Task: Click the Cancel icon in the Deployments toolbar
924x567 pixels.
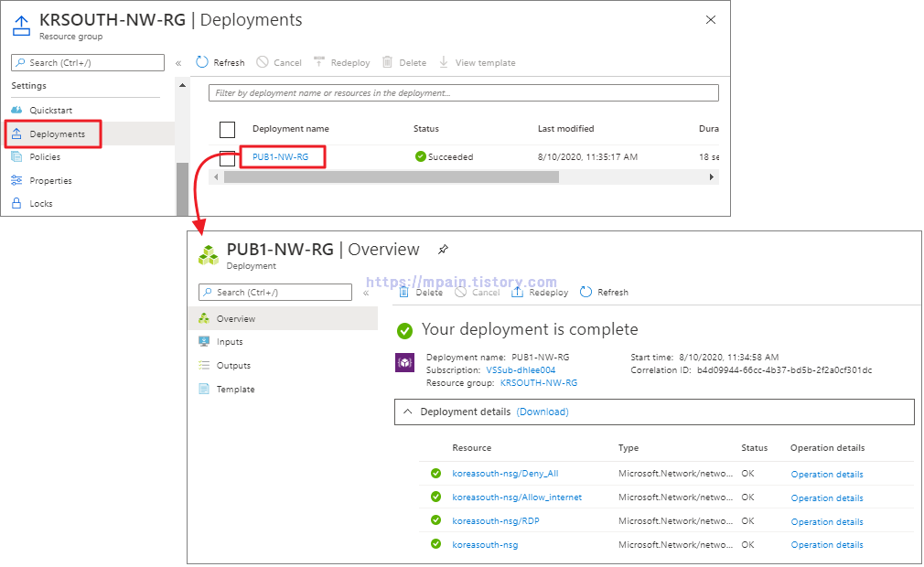Action: tap(263, 62)
